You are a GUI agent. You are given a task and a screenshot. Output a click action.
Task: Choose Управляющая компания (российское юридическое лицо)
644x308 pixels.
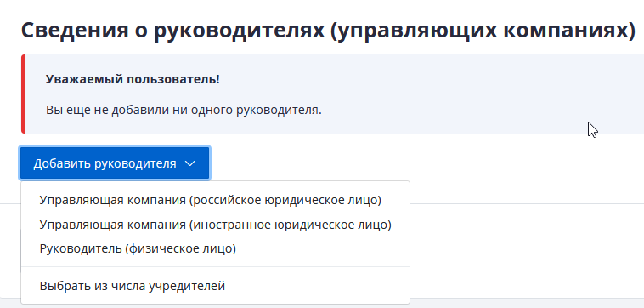tap(211, 200)
